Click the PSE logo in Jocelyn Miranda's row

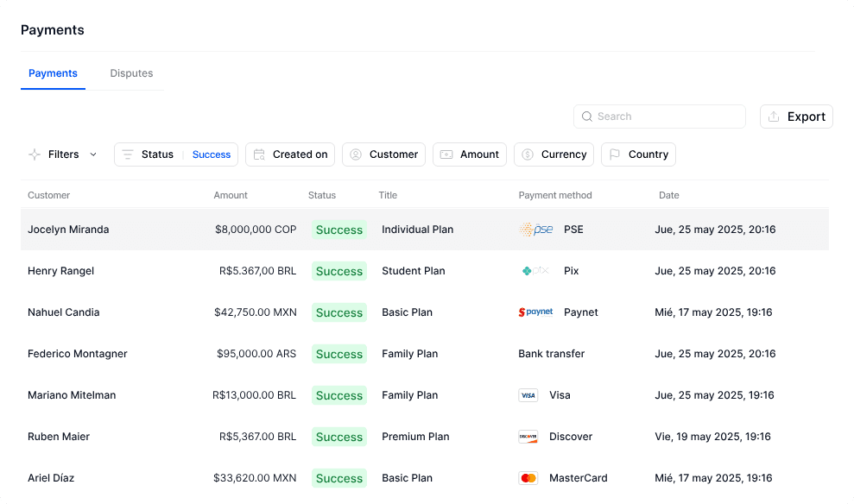[536, 230]
